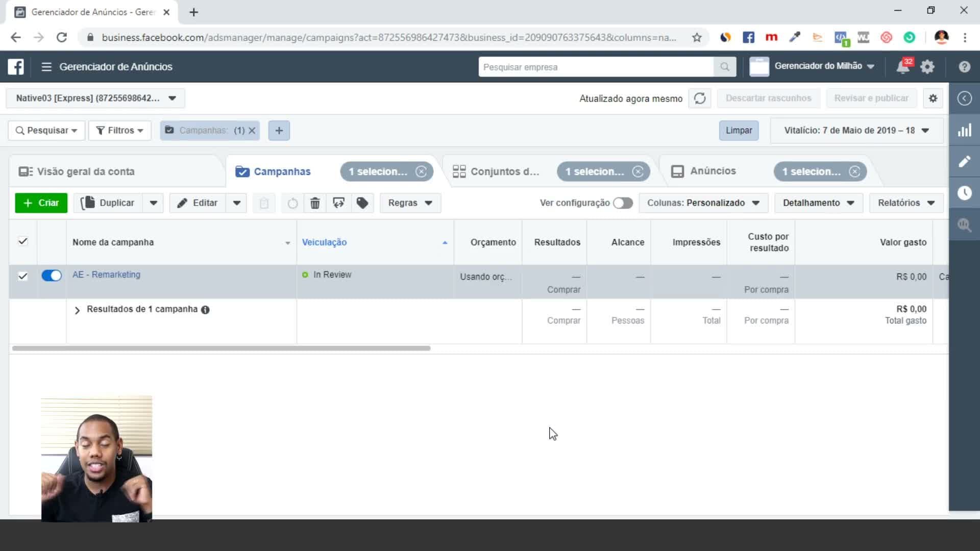Click the delete trash can icon
Viewport: 980px width, 551px height.
(x=315, y=203)
